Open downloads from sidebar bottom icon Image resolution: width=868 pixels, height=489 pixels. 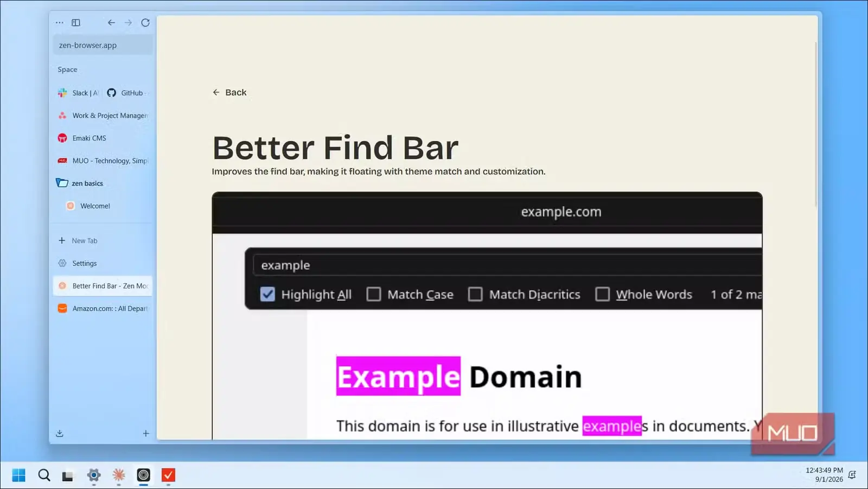[60, 433]
